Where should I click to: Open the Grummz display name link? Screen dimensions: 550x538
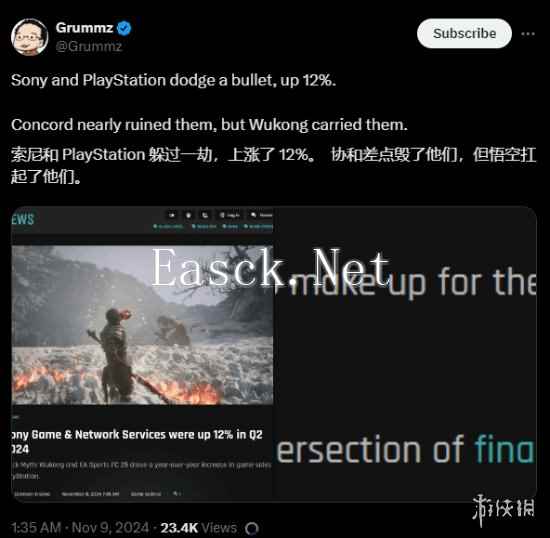(84, 28)
